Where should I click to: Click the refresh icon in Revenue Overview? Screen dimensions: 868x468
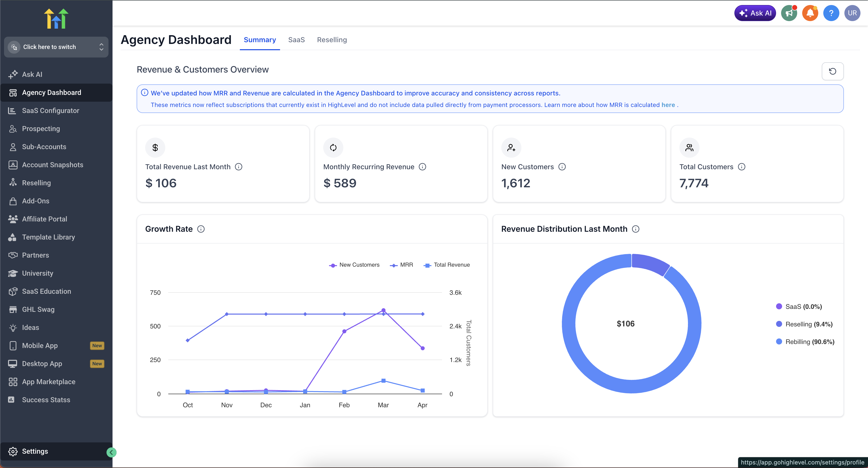click(832, 71)
